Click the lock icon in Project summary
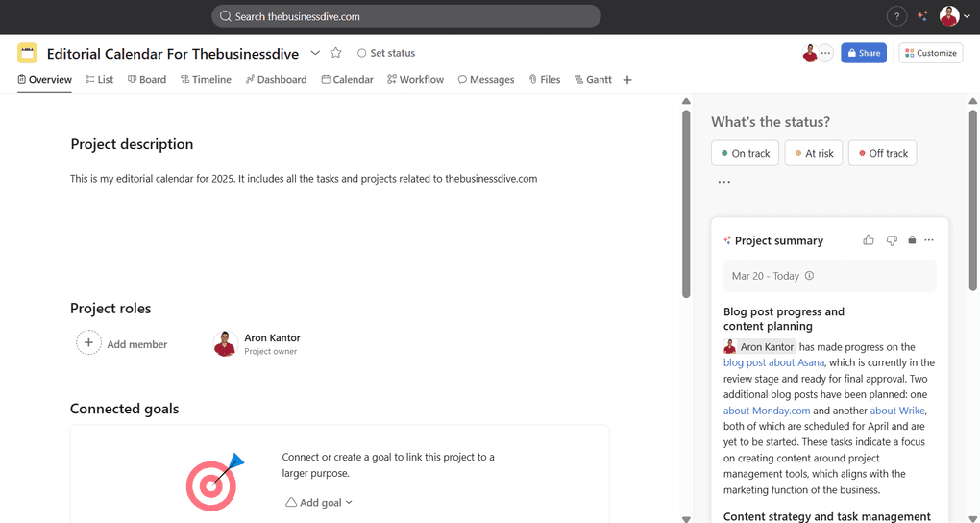The width and height of the screenshot is (980, 523). [912, 240]
